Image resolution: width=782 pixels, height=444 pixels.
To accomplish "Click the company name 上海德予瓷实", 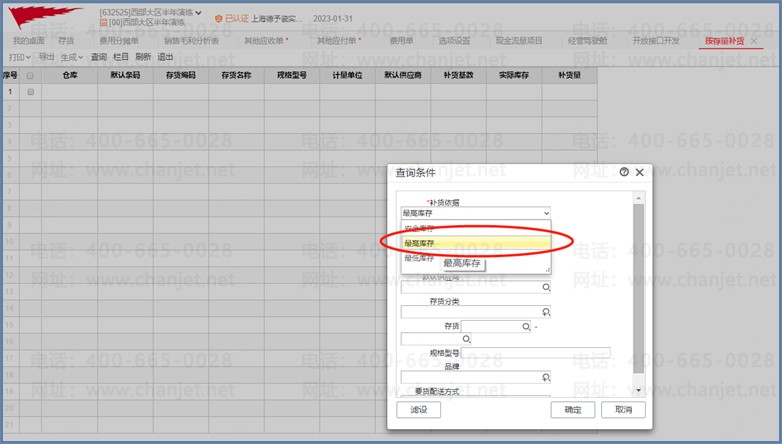I will pos(276,18).
